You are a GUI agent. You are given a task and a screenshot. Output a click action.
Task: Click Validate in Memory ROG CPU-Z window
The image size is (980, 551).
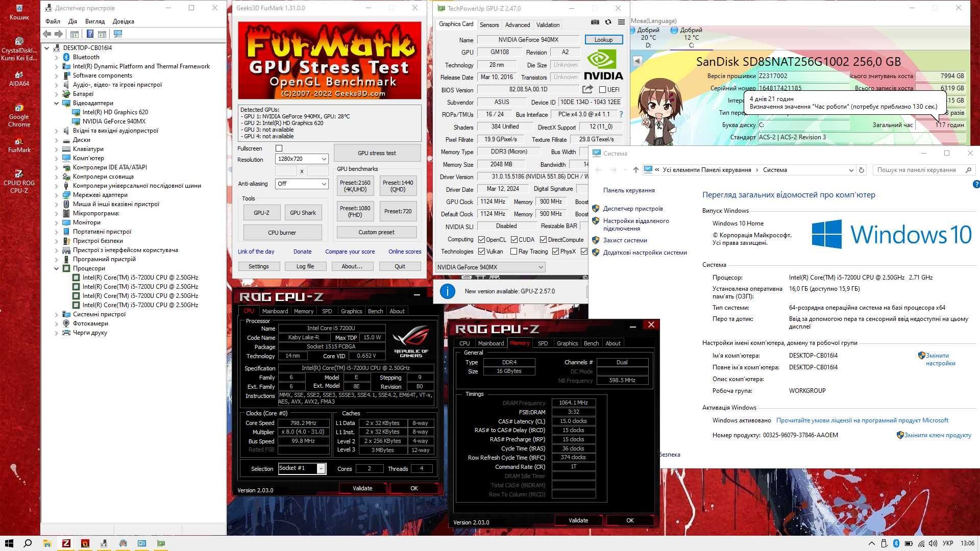pos(578,520)
